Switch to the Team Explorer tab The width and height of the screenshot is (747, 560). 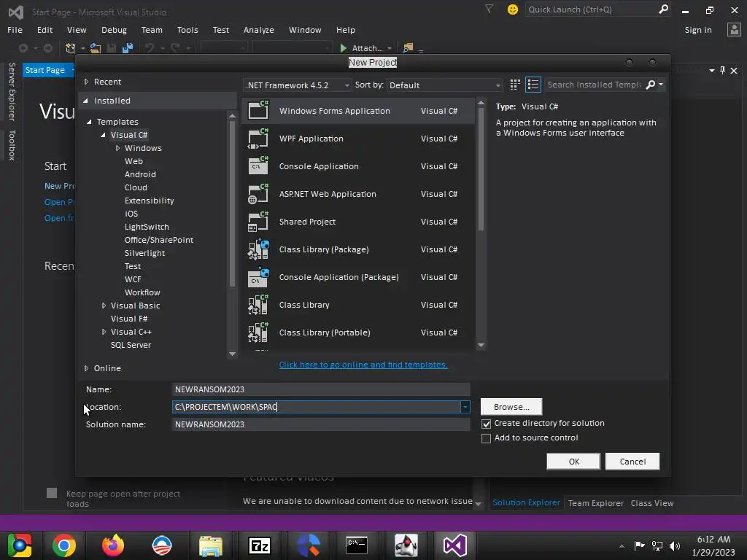click(595, 503)
